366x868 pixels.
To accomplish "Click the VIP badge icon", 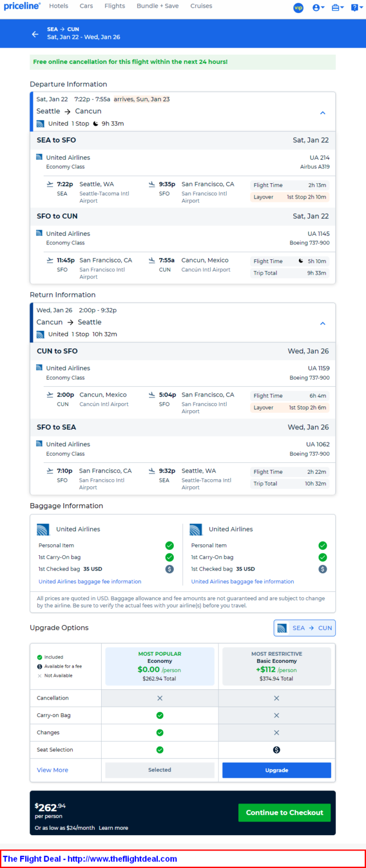I will tap(298, 8).
